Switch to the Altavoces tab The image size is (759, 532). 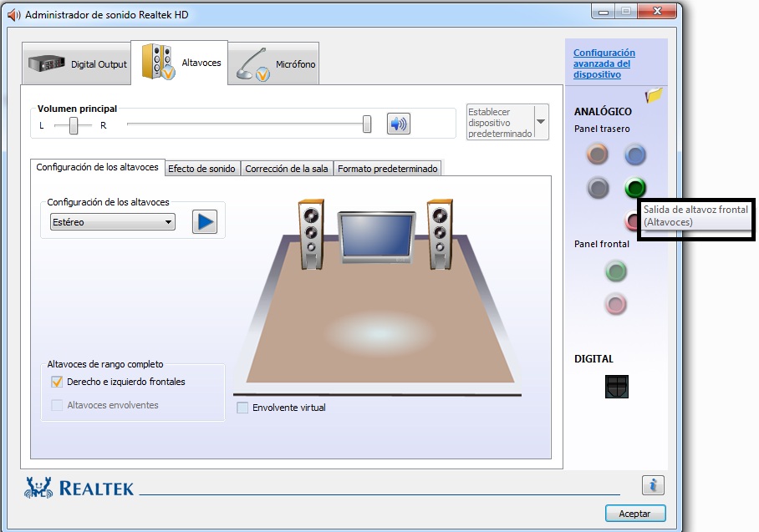tap(180, 63)
